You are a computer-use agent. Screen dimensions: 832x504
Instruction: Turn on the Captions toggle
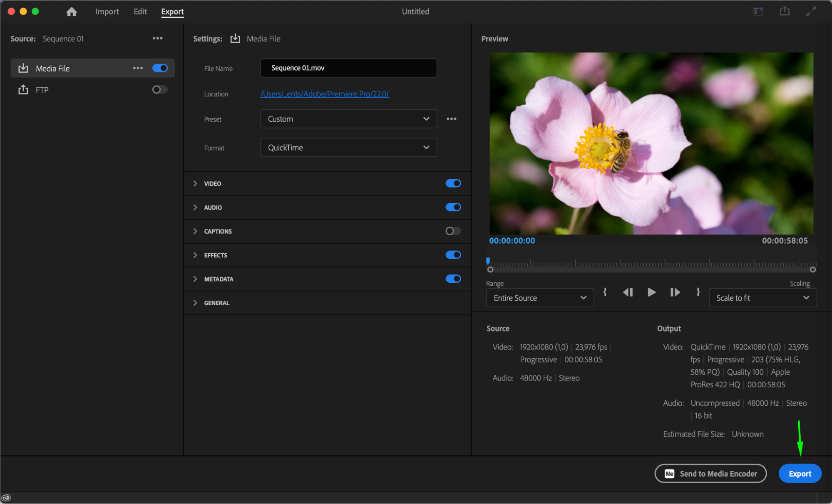coord(453,231)
